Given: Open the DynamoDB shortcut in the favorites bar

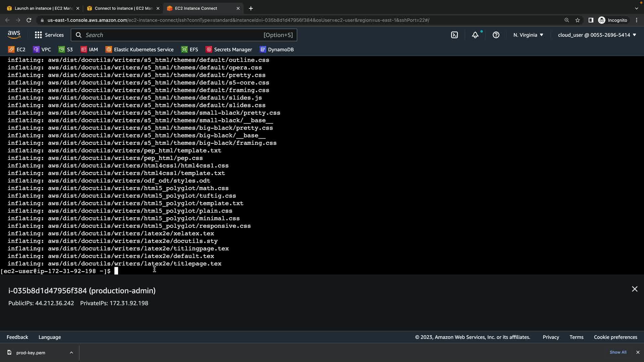Looking at the screenshot, I should click(277, 50).
